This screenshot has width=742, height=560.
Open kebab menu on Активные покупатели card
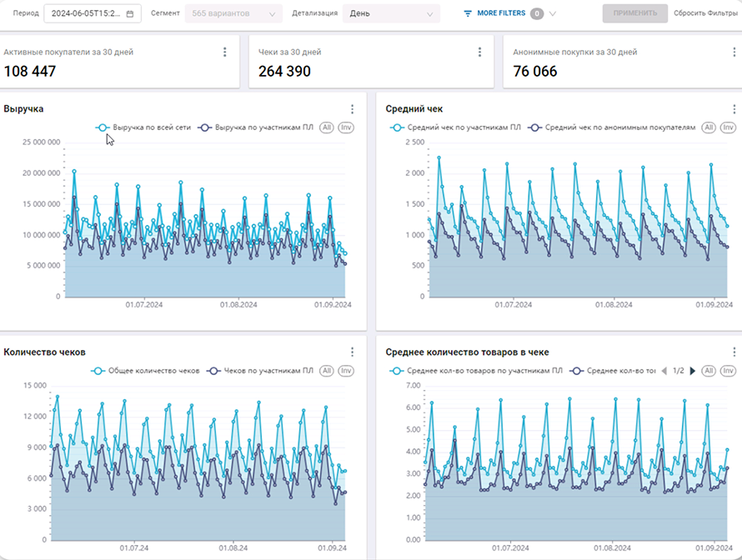pyautogui.click(x=224, y=52)
